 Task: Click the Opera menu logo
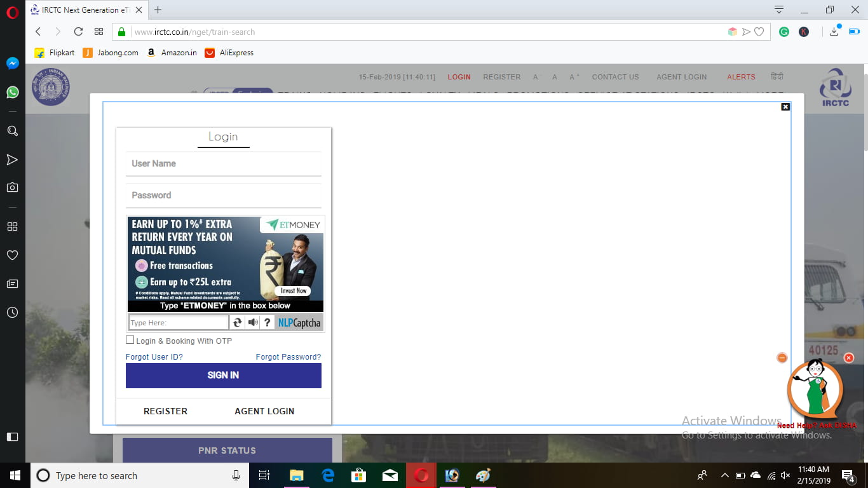(12, 12)
